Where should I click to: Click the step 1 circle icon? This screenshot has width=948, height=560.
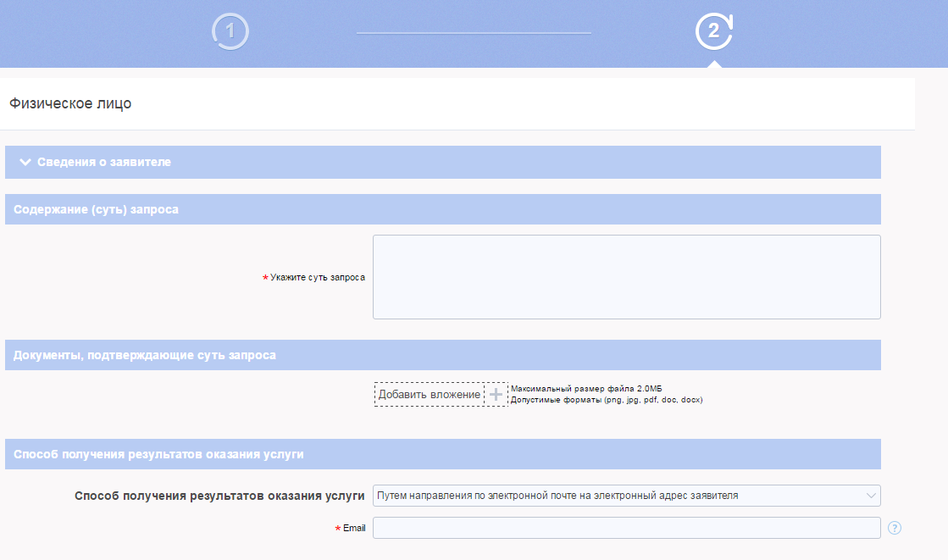[230, 33]
